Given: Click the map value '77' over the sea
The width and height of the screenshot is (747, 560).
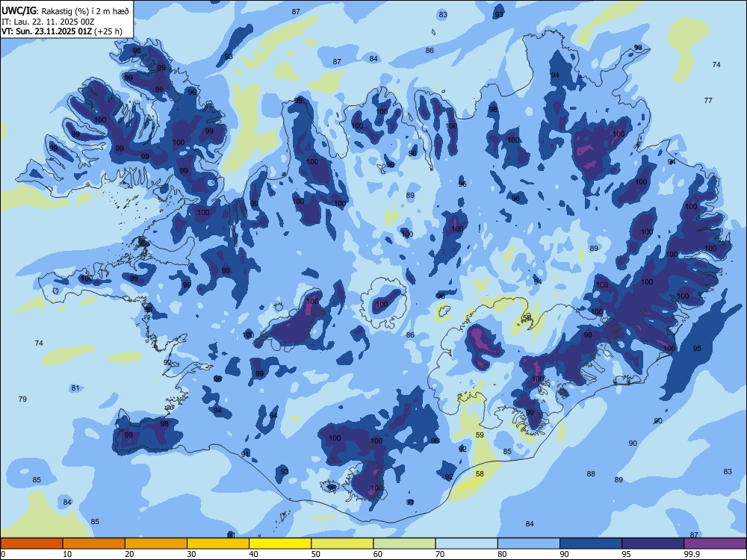Looking at the screenshot, I should [708, 101].
